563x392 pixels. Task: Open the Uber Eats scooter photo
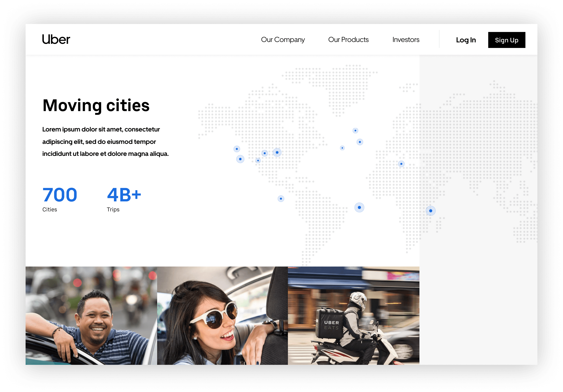(x=354, y=315)
